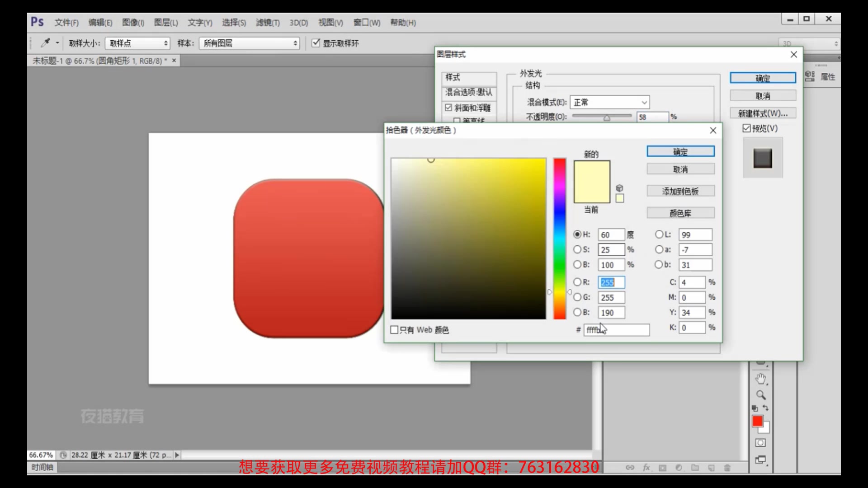Click the 颜色库 color libraries button
The height and width of the screenshot is (488, 868).
point(680,213)
